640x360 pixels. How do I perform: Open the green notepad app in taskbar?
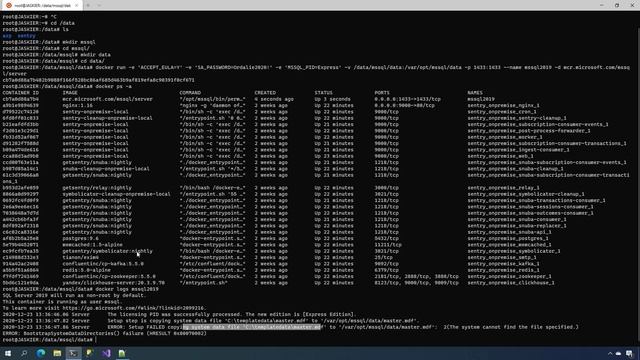pos(122,353)
